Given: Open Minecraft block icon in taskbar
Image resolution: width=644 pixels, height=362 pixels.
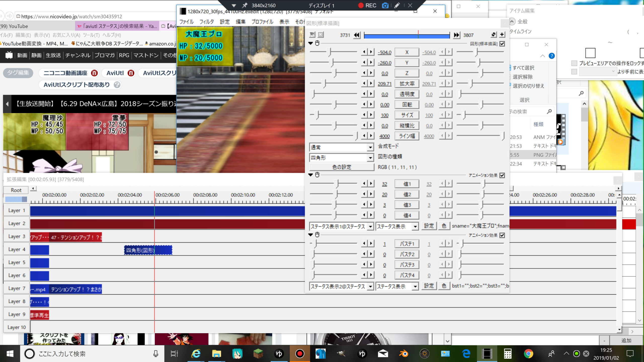Looking at the screenshot, I should point(258,354).
